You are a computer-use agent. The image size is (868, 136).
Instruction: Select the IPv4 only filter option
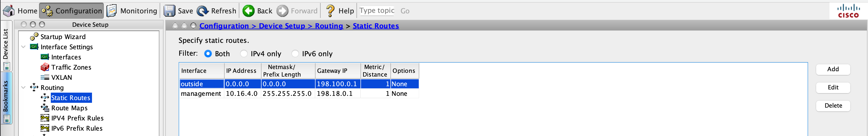(244, 54)
